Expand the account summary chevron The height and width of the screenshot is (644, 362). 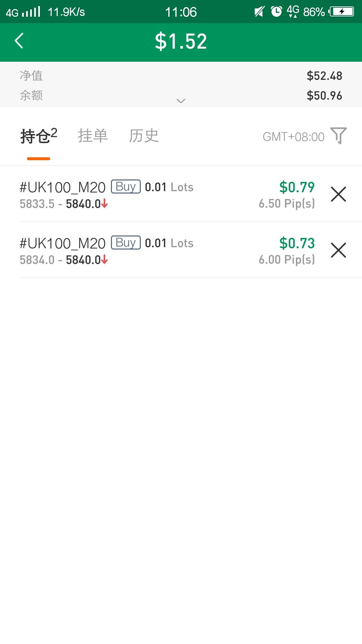click(x=181, y=101)
